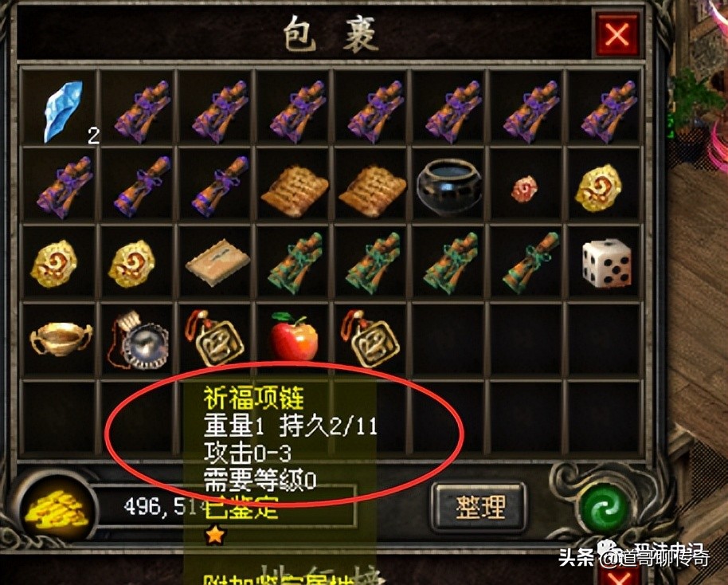Select the small red spiral charm

[x=526, y=189]
